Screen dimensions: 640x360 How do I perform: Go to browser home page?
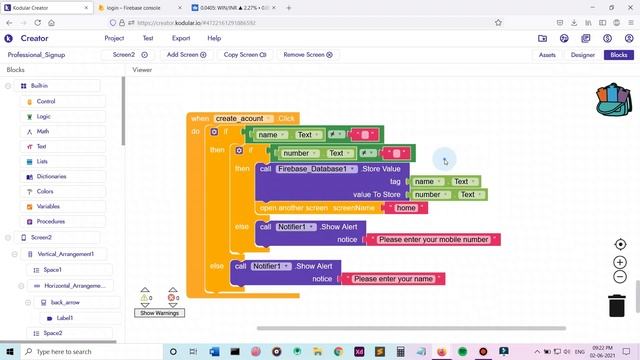[51, 23]
